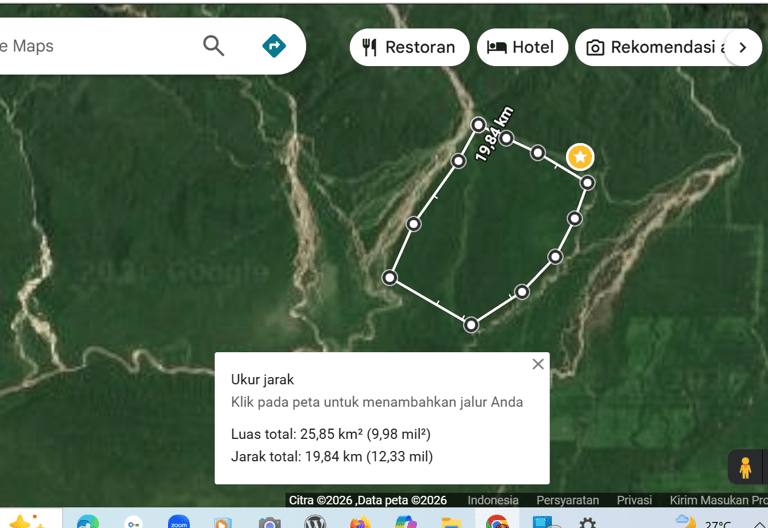Open the weather widget showing 27°C
The image size is (768, 528).
pos(703,522)
